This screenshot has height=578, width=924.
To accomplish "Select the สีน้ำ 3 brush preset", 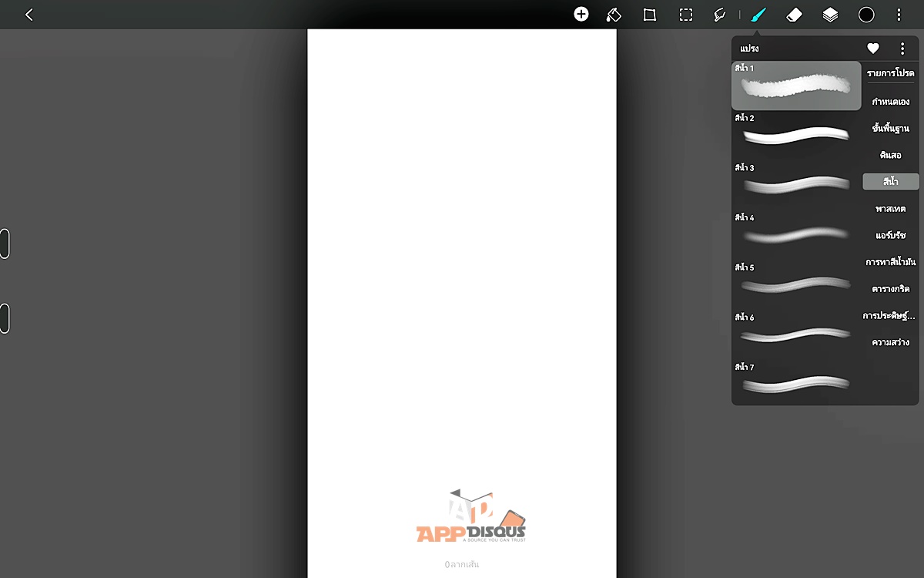I will (795, 183).
